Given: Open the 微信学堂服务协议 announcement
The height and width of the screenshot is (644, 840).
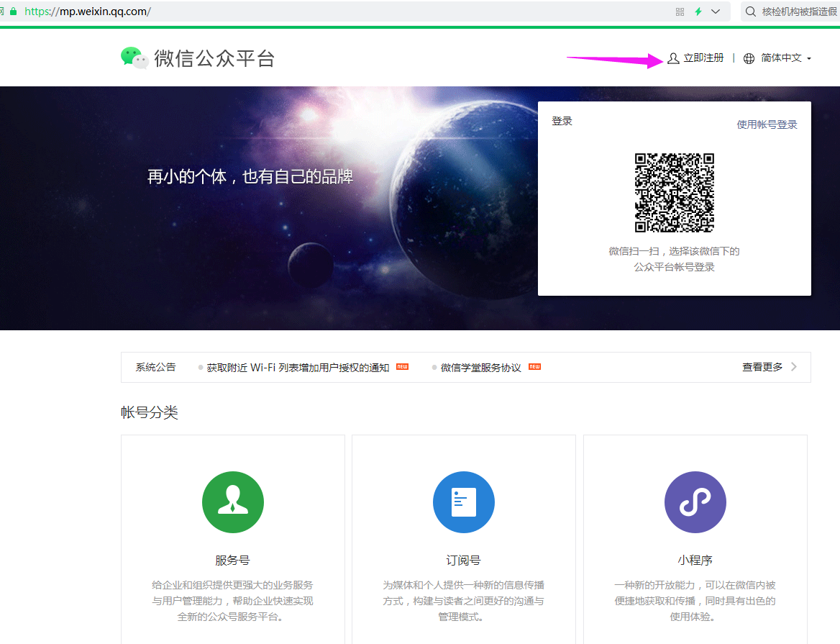Looking at the screenshot, I should 480,368.
